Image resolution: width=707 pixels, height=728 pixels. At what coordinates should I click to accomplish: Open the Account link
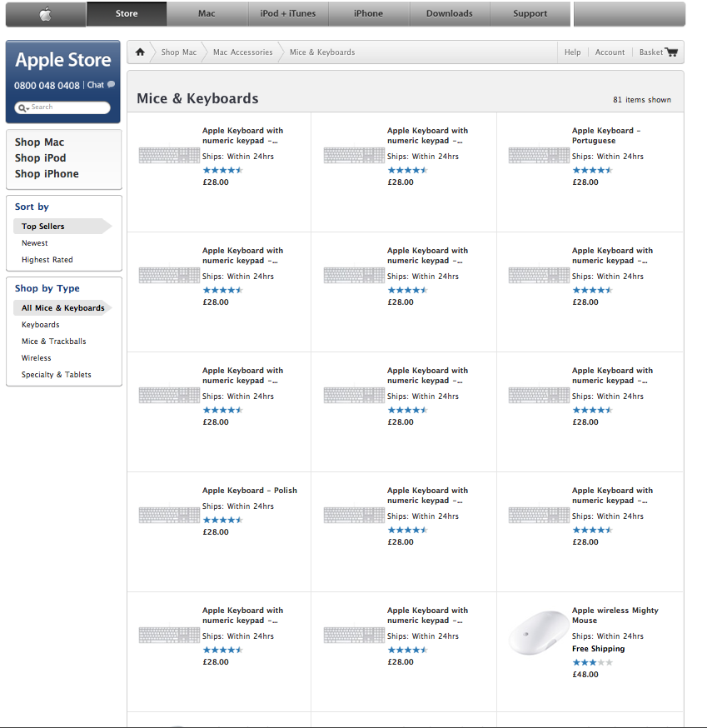[x=610, y=52]
